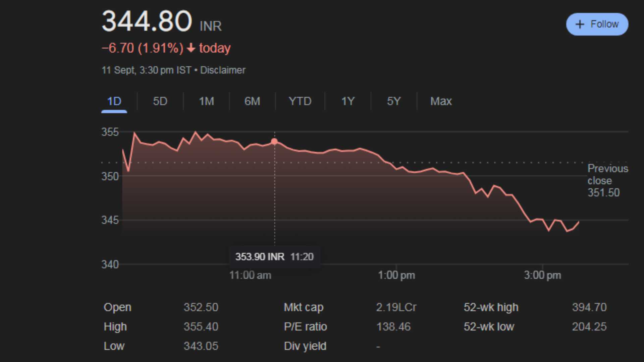
Task: Click the P/E ratio value 138.46
Action: point(393,326)
